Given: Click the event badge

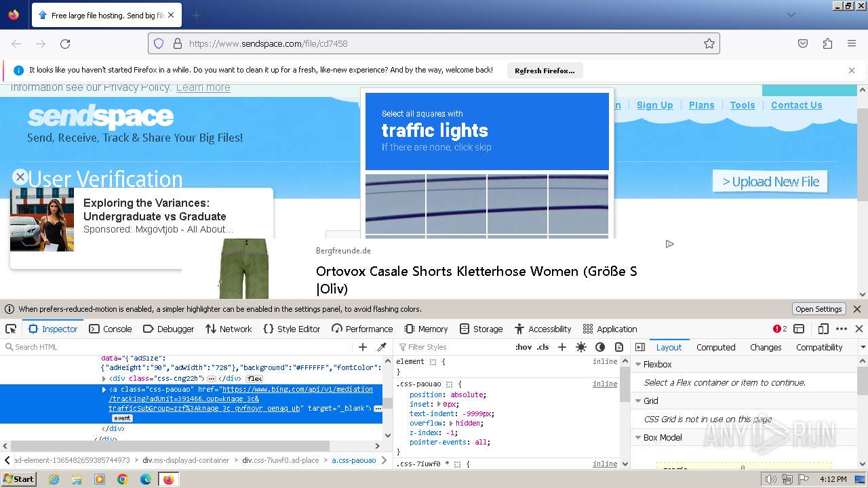Looking at the screenshot, I should [x=122, y=418].
